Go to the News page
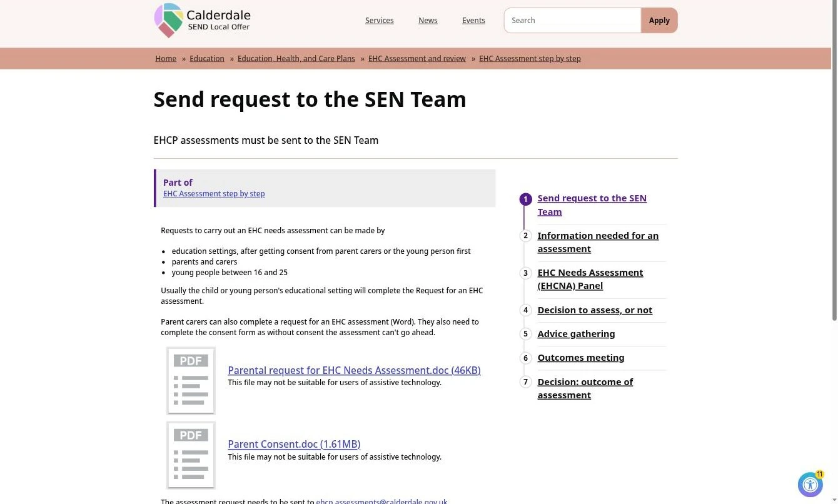The image size is (838, 504). pyautogui.click(x=428, y=21)
